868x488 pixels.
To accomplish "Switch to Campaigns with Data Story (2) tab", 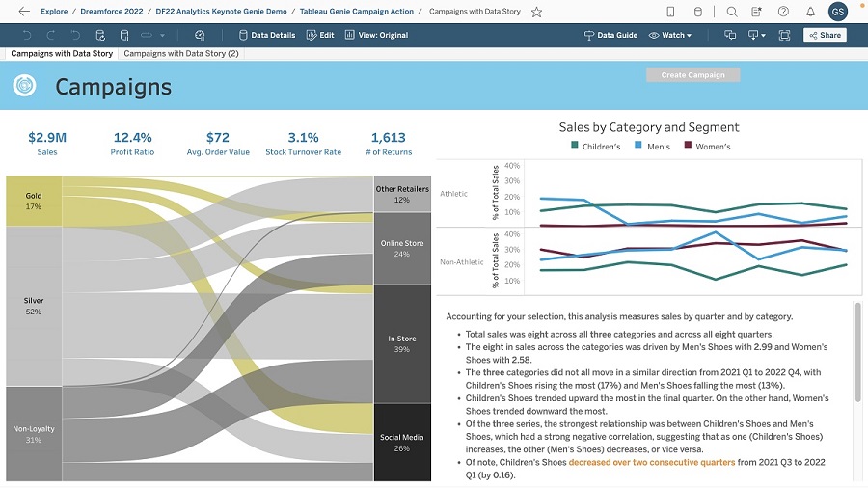I will 181,53.
